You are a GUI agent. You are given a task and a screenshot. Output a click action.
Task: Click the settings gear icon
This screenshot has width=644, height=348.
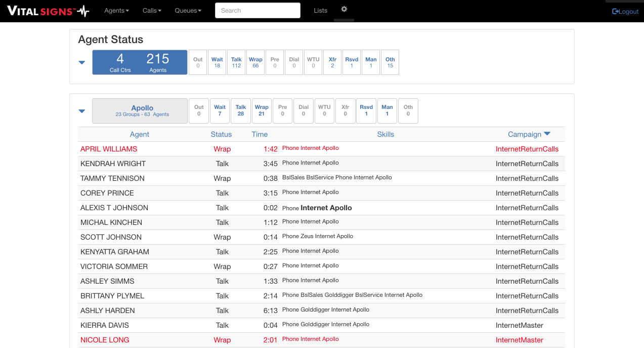pyautogui.click(x=344, y=10)
